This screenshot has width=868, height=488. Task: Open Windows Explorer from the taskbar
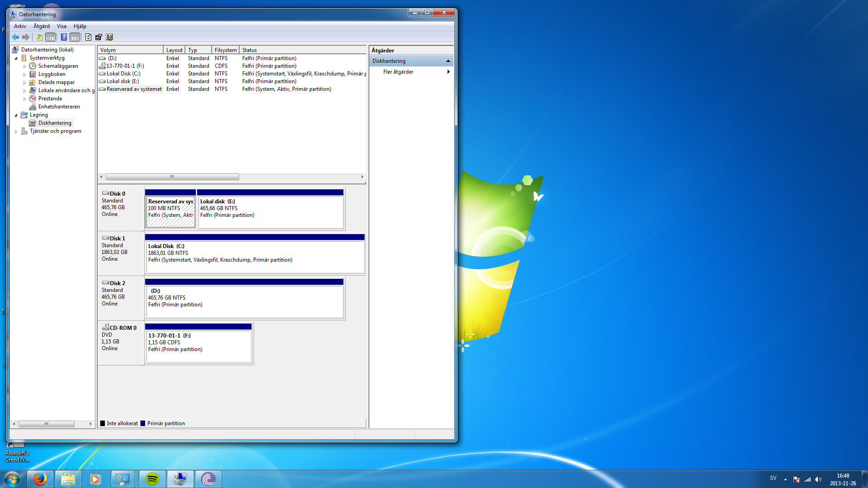(x=68, y=479)
